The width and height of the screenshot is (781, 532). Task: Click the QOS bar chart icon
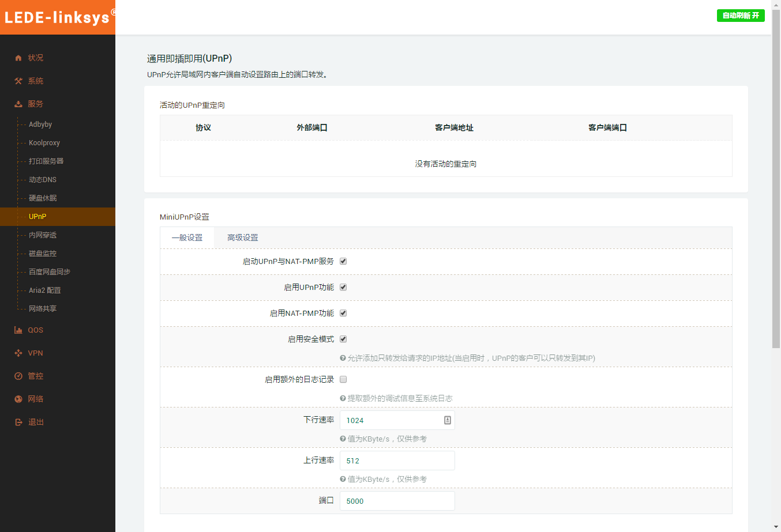[x=18, y=330]
